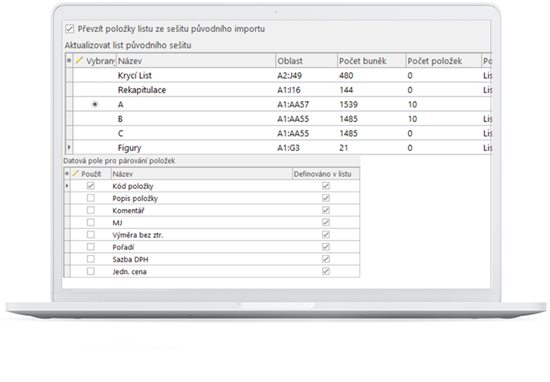Image resolution: width=550 pixels, height=382 pixels.
Task: Click the MJ field name
Action: point(118,223)
